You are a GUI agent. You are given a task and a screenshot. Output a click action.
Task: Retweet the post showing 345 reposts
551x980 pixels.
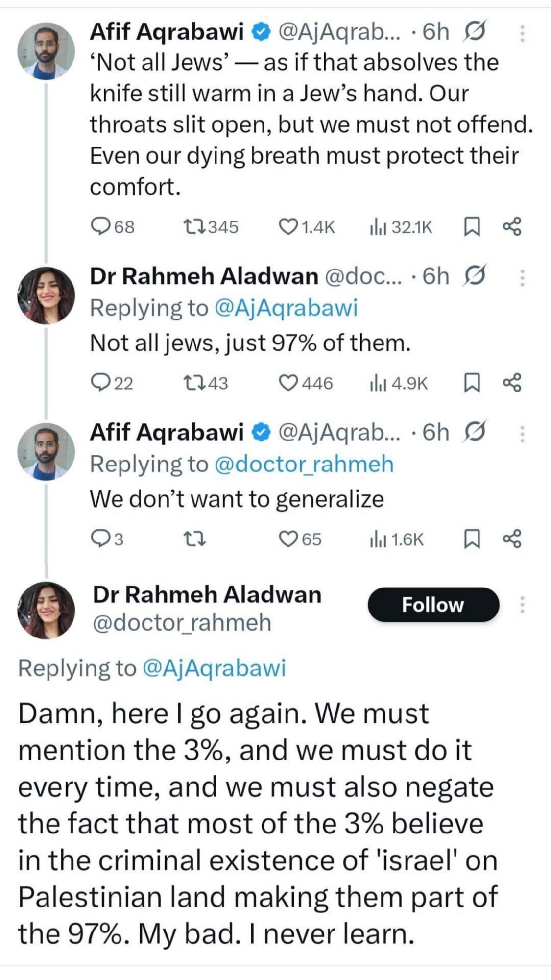click(x=210, y=226)
